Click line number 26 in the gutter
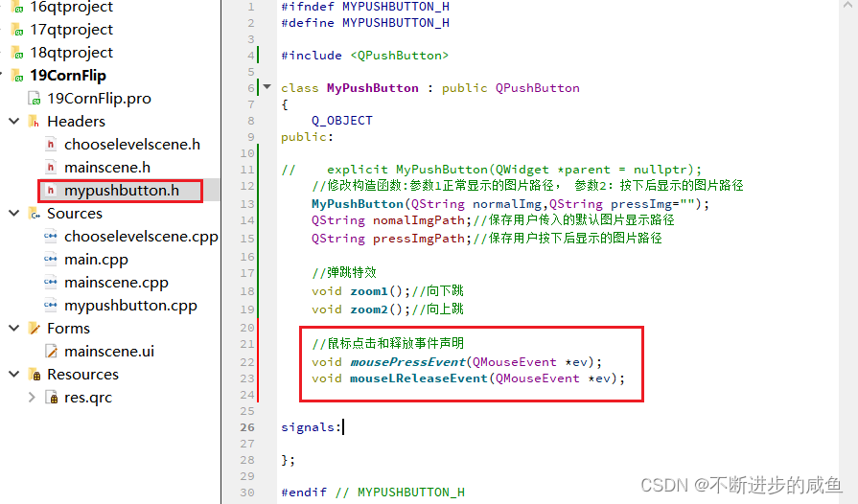This screenshot has width=858, height=504. click(x=247, y=427)
